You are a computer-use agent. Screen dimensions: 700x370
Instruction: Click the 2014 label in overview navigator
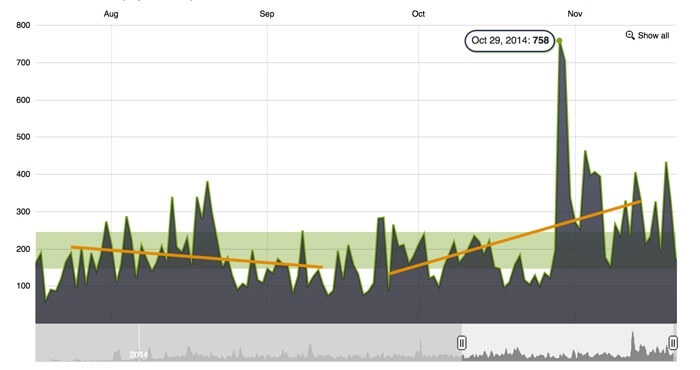click(138, 355)
